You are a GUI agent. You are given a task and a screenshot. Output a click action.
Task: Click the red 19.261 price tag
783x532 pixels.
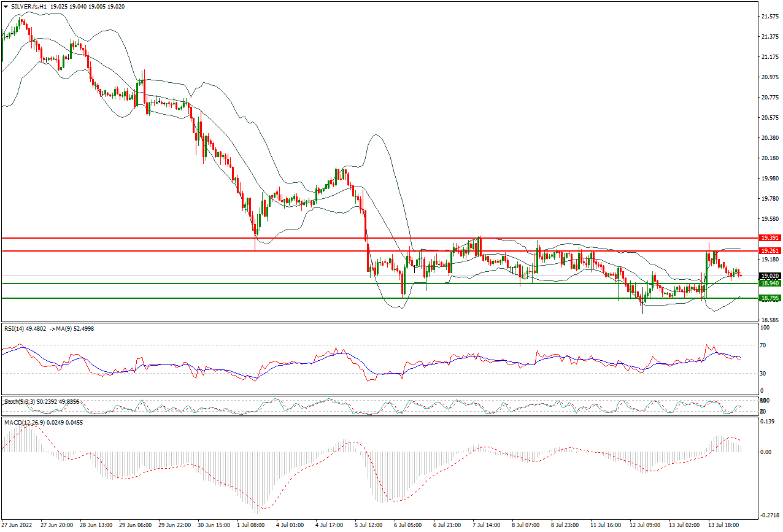point(769,250)
